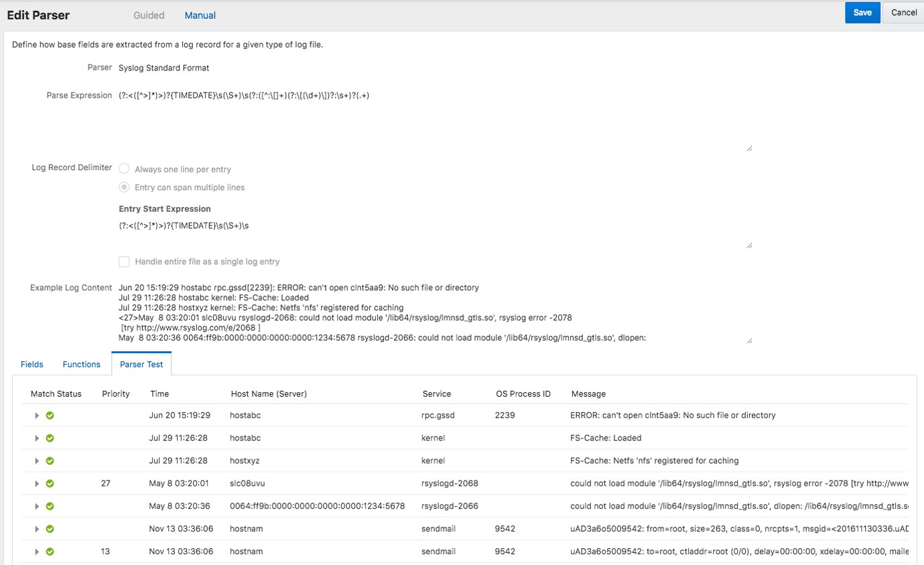Select 'Always one line per entry' radio

pos(125,170)
